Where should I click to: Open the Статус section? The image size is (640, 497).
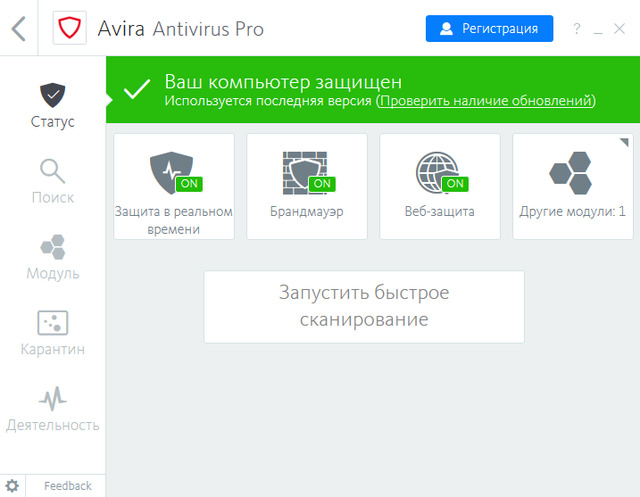pyautogui.click(x=53, y=106)
